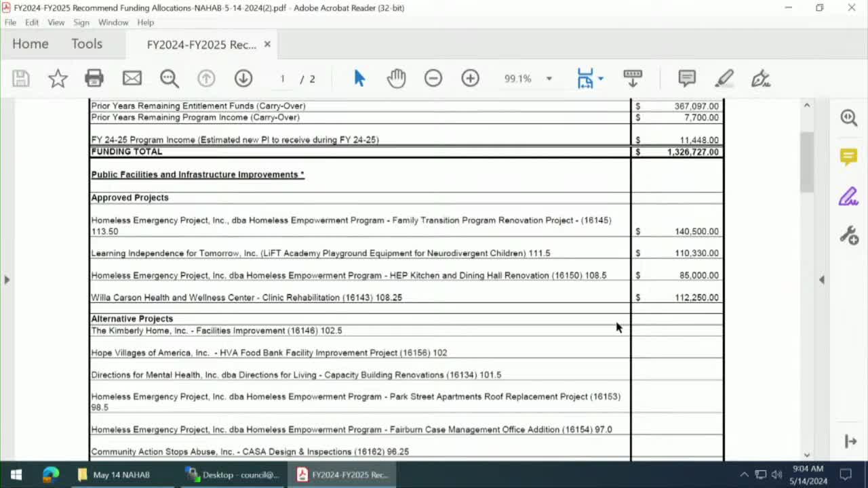Click zoom in plus icon
This screenshot has width=868, height=488.
470,79
